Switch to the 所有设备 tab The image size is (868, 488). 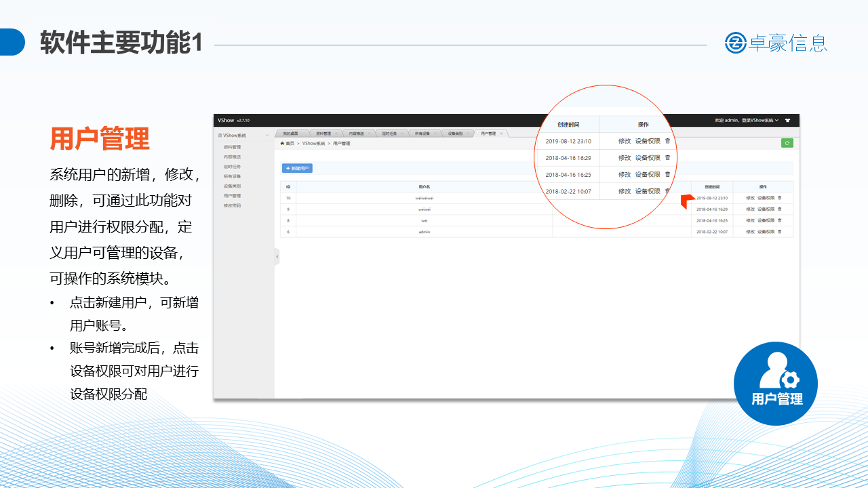coord(422,134)
